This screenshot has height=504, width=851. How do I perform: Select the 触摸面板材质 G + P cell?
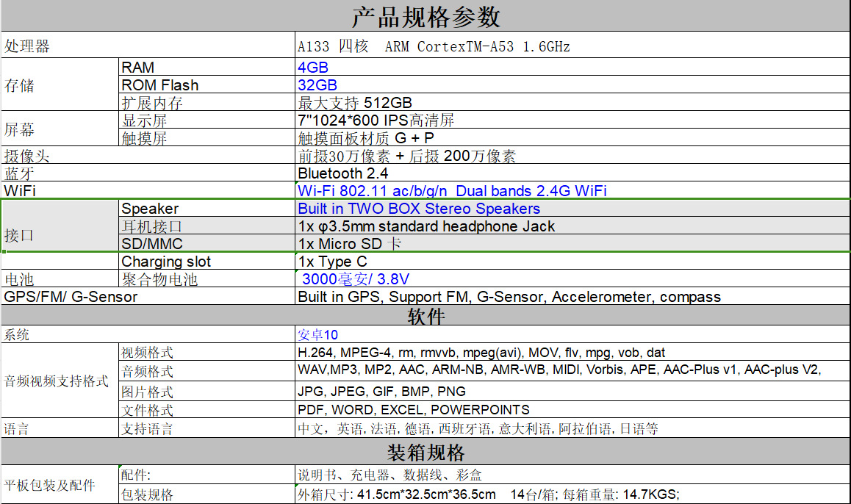pyautogui.click(x=572, y=137)
